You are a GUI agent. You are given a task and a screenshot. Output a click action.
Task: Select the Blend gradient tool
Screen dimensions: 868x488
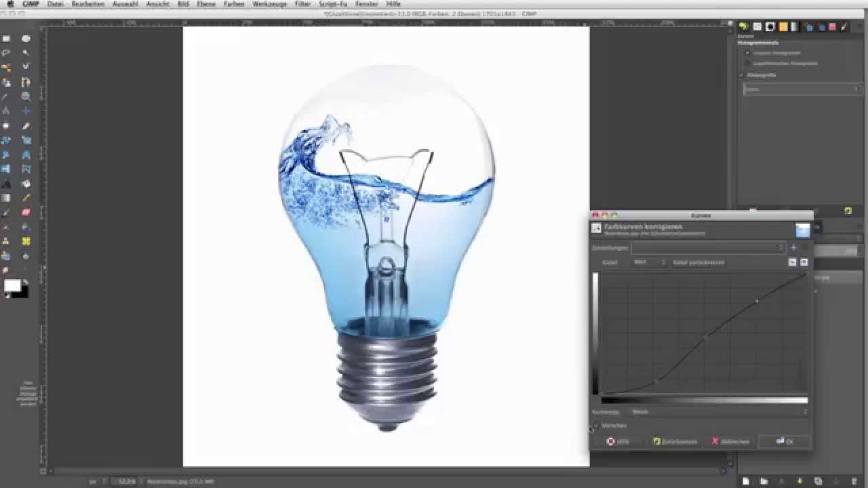click(6, 198)
